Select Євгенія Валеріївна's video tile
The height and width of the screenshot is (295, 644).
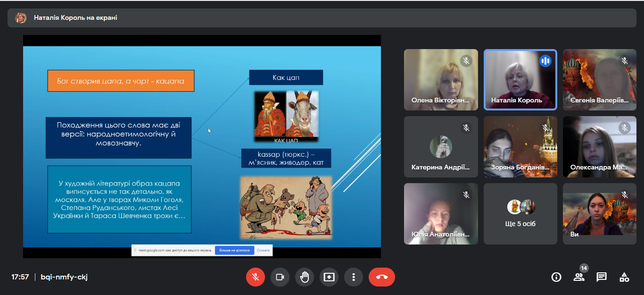(600, 80)
